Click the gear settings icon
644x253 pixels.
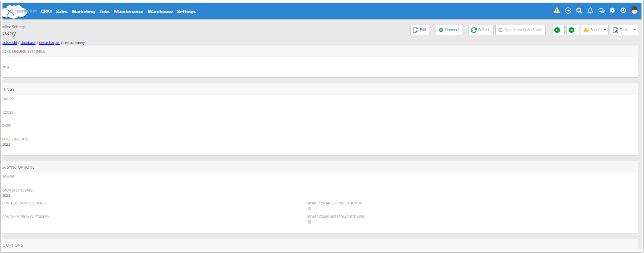[612, 10]
